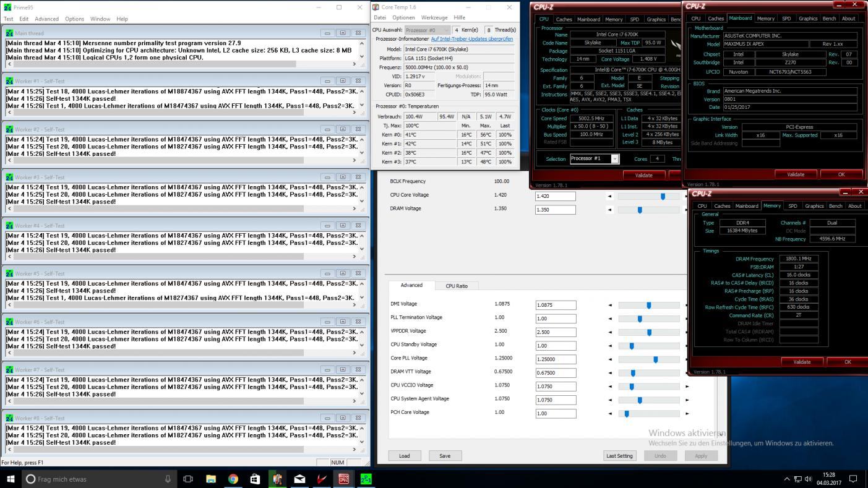
Task: Show hidden tray icons chevron
Action: point(787,479)
